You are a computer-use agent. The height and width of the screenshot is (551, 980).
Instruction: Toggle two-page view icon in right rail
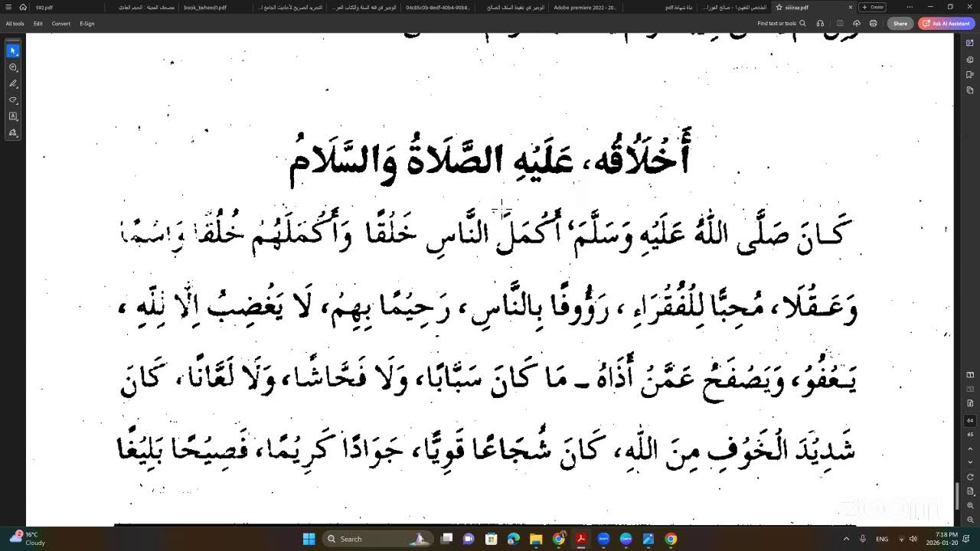tap(970, 375)
